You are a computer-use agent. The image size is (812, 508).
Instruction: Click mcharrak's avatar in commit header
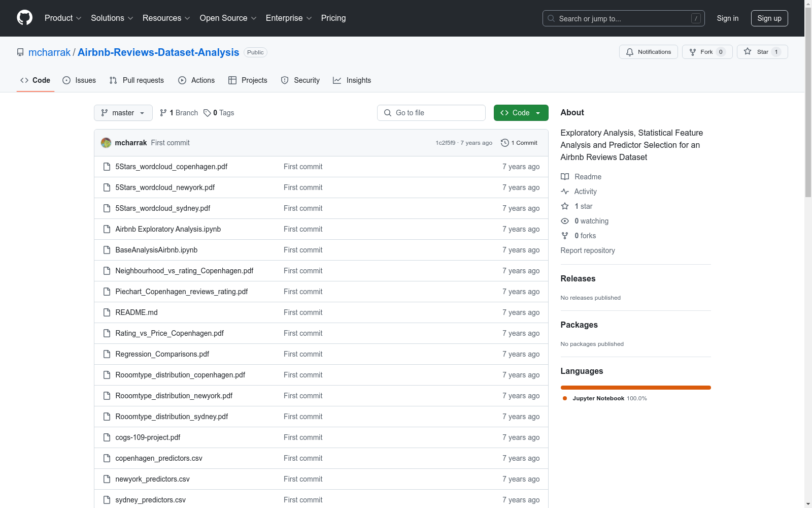[x=106, y=143]
